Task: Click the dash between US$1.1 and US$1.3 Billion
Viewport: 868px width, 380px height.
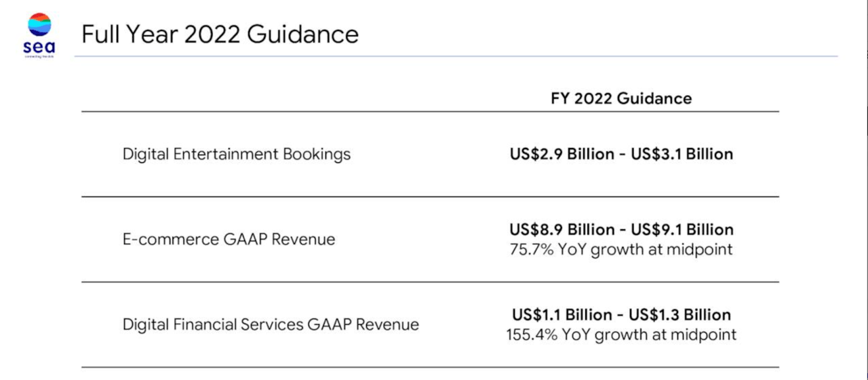Action: 620,315
